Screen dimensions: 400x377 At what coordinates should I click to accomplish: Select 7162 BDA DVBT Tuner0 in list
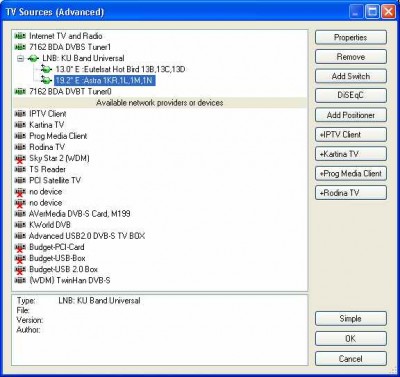70,91
